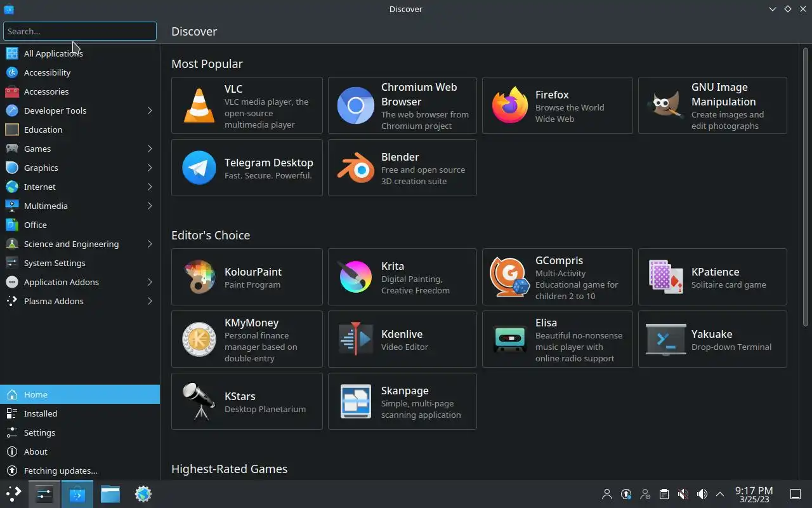This screenshot has height=508, width=812.
Task: Click the Kdenlive Video Editor text
Action: (x=405, y=347)
